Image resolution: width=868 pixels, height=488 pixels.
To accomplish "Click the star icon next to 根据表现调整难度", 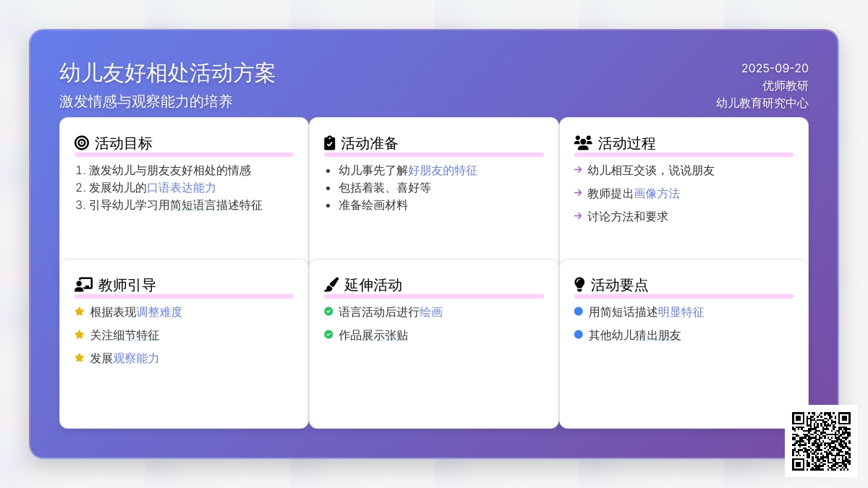I will click(80, 312).
